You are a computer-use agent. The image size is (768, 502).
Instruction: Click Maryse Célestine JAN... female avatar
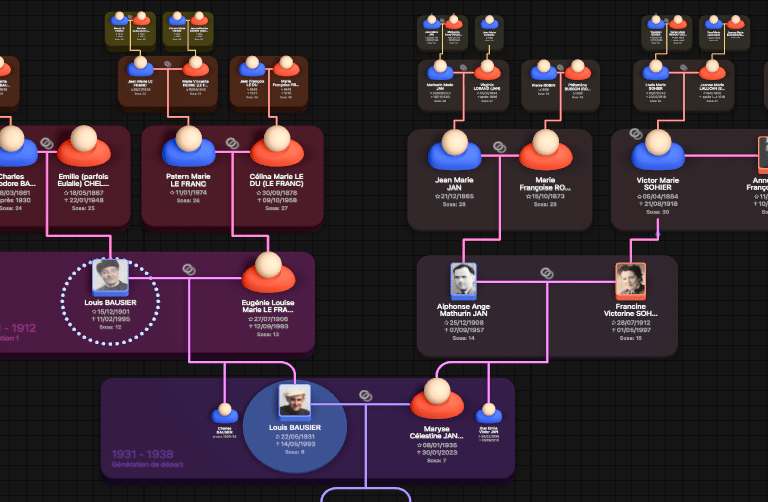pyautogui.click(x=437, y=398)
